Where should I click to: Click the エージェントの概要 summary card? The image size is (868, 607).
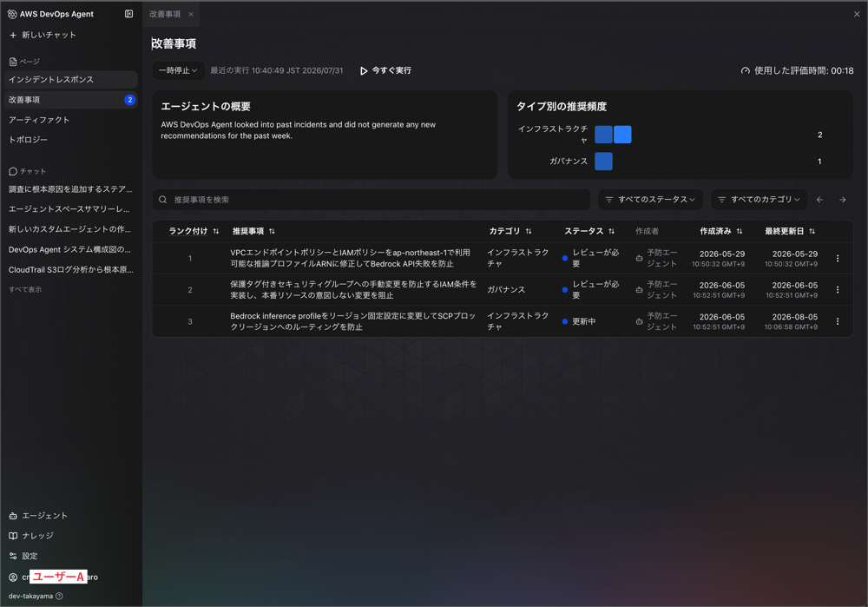[325, 135]
